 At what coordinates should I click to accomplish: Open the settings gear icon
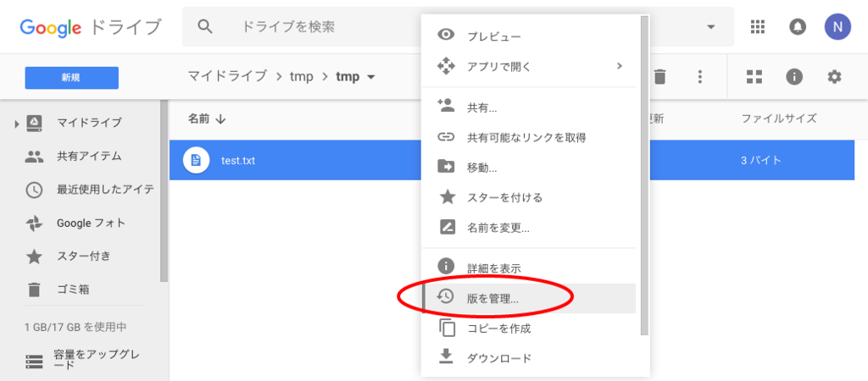coord(834,77)
